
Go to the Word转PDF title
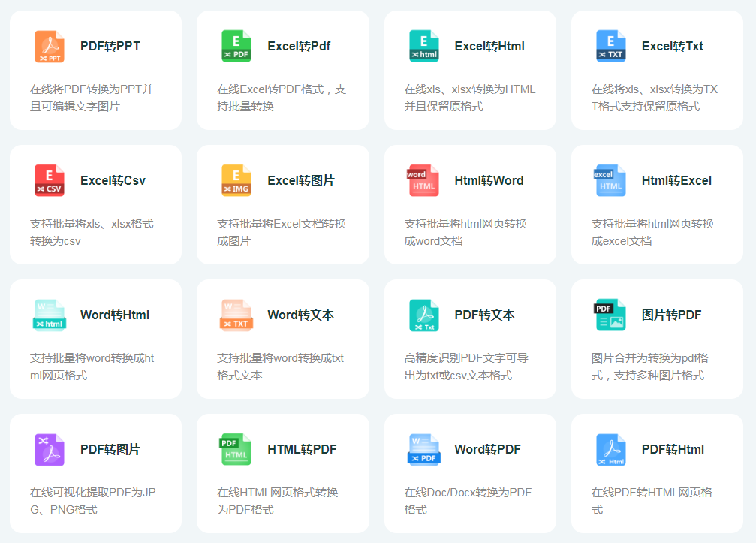487,449
